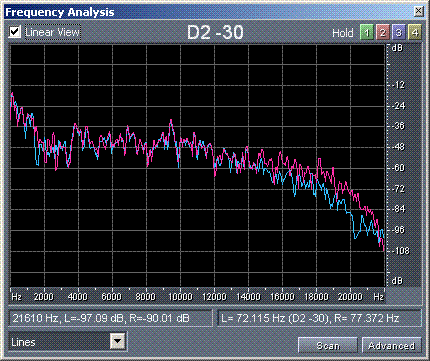The height and width of the screenshot is (361, 430).
Task: Click the Scan button
Action: [328, 346]
